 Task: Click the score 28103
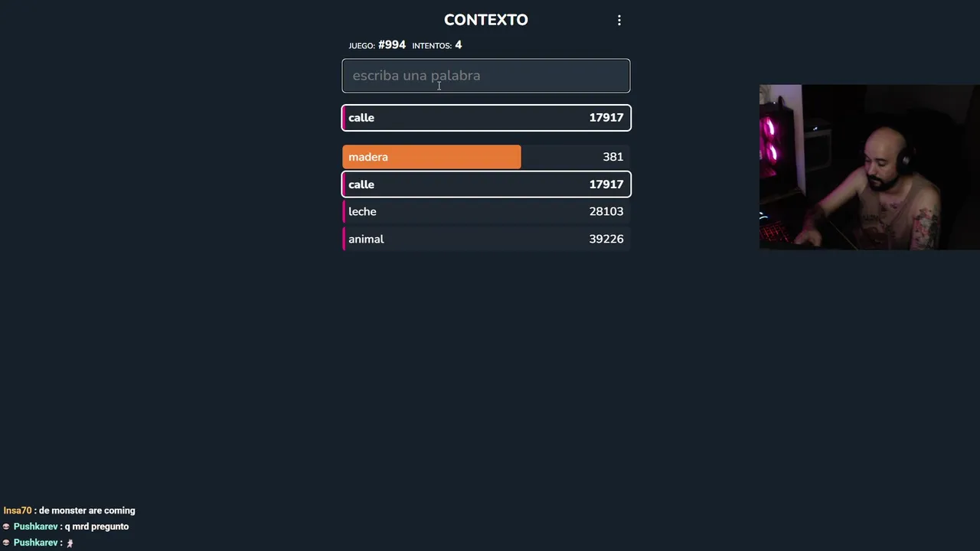[x=606, y=212]
